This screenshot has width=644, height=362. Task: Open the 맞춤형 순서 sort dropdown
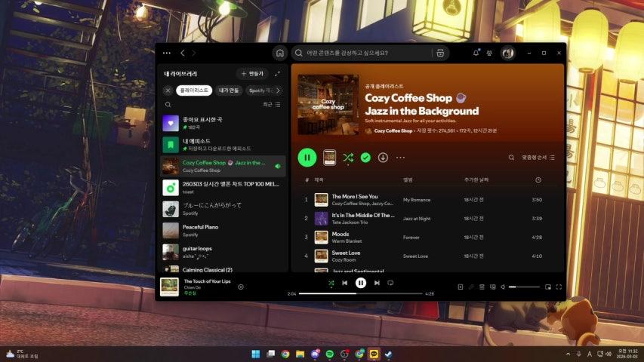tap(538, 158)
